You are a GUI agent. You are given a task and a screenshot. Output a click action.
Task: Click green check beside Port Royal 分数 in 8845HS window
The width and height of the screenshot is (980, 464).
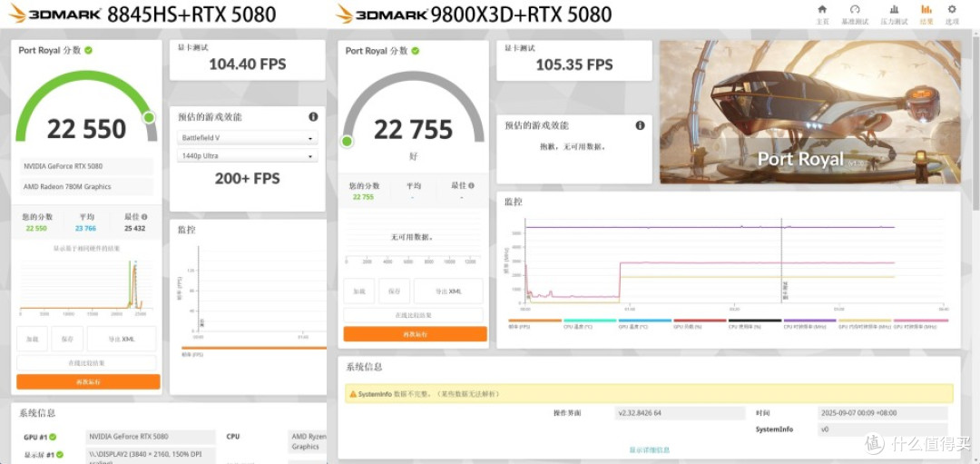tap(88, 50)
